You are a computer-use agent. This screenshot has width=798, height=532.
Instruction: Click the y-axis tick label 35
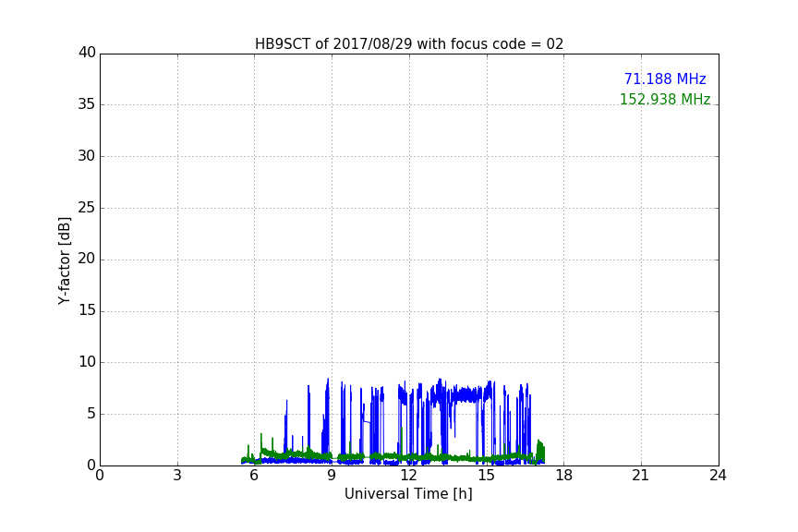87,104
